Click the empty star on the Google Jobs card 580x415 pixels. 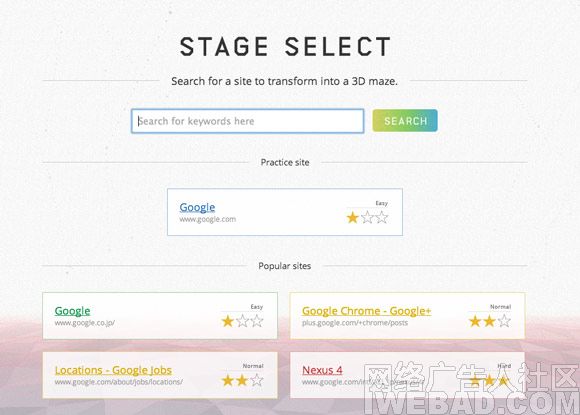256,380
